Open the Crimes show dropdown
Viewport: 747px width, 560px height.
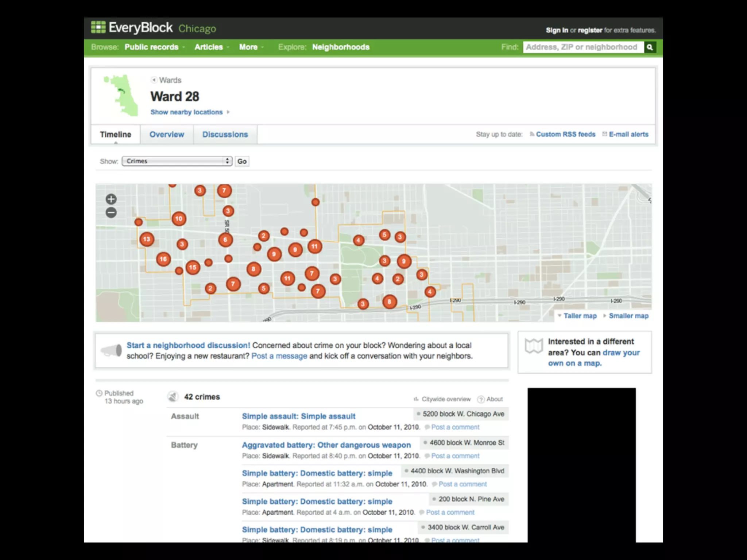point(177,161)
